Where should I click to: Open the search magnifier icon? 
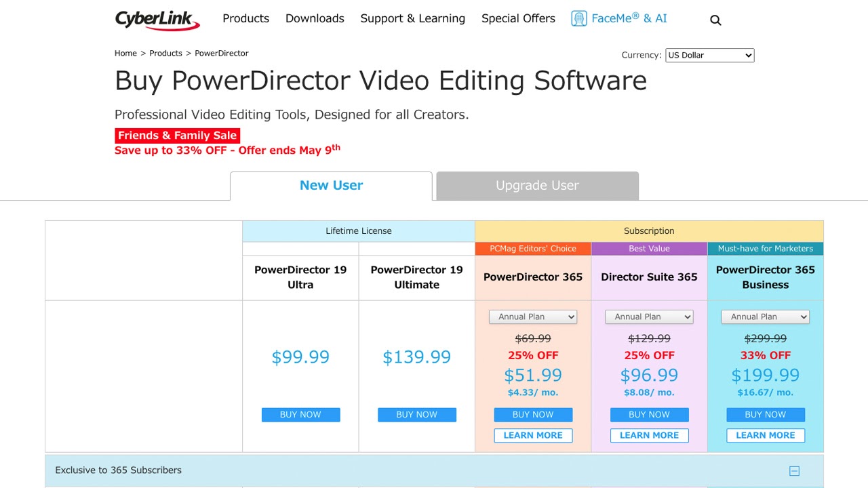coord(715,20)
